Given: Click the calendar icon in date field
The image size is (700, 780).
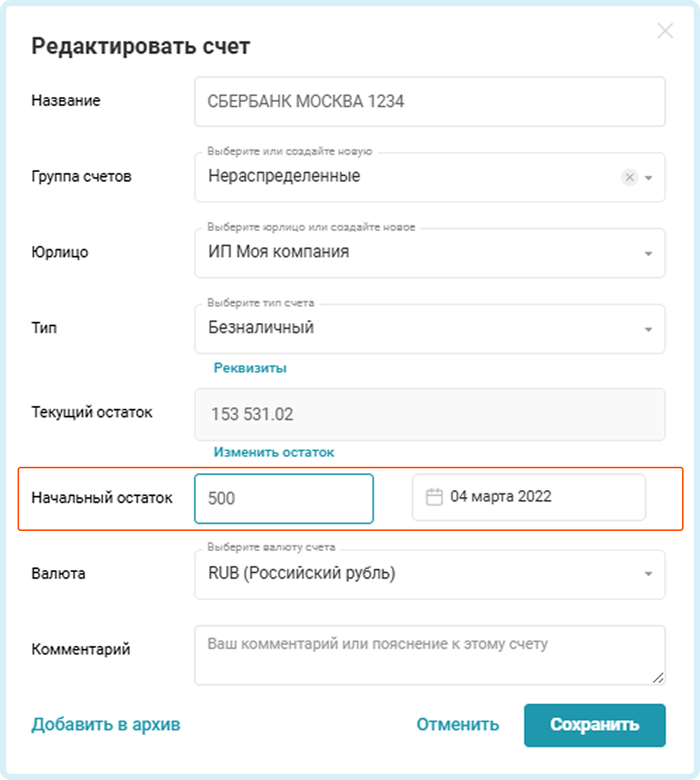Looking at the screenshot, I should coord(434,497).
